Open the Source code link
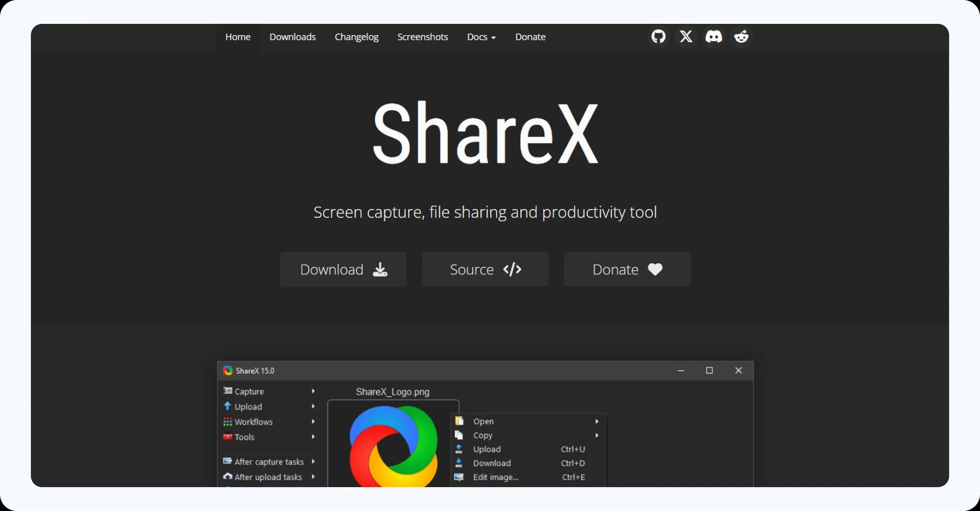The image size is (980, 511). tap(485, 270)
